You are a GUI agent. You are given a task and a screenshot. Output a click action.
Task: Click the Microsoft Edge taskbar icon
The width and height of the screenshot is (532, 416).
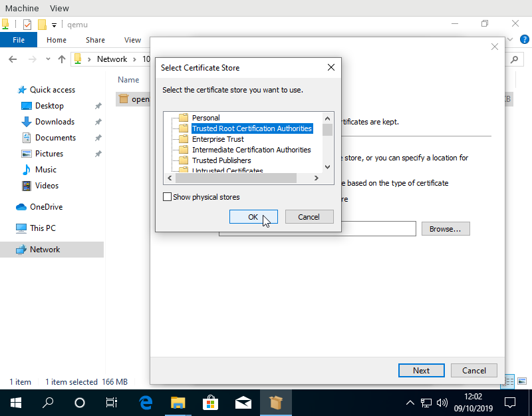[146, 403]
